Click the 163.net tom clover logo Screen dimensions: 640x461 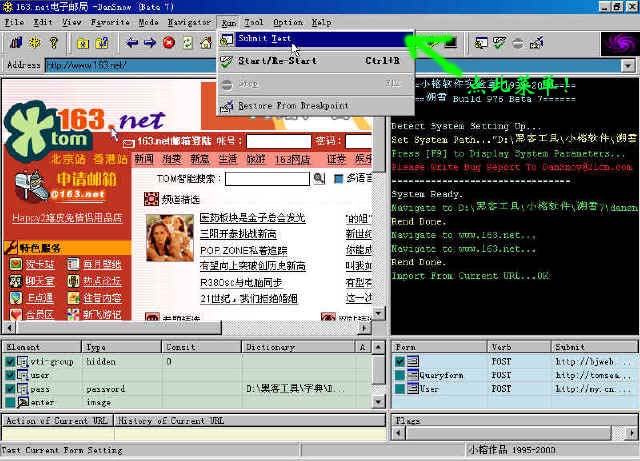coord(49,130)
